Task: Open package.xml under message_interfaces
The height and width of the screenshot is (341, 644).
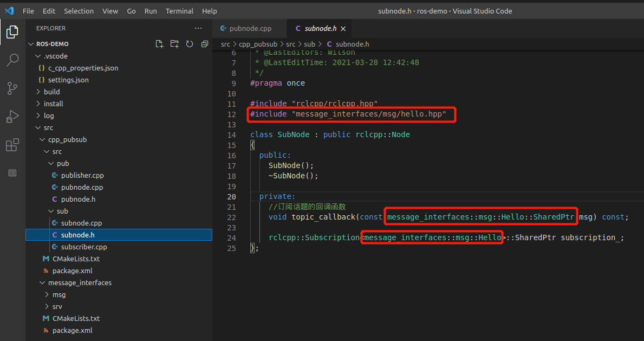Action: pos(119,330)
